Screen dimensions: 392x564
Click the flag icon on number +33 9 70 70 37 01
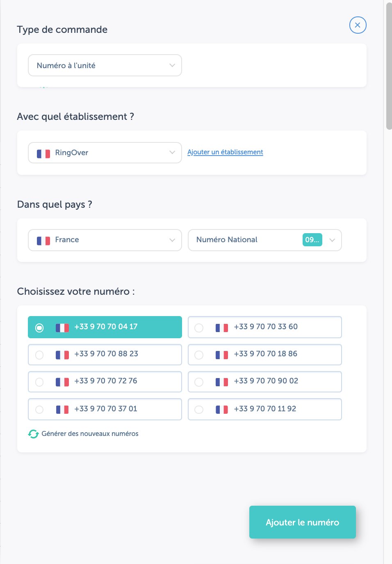pyautogui.click(x=62, y=409)
